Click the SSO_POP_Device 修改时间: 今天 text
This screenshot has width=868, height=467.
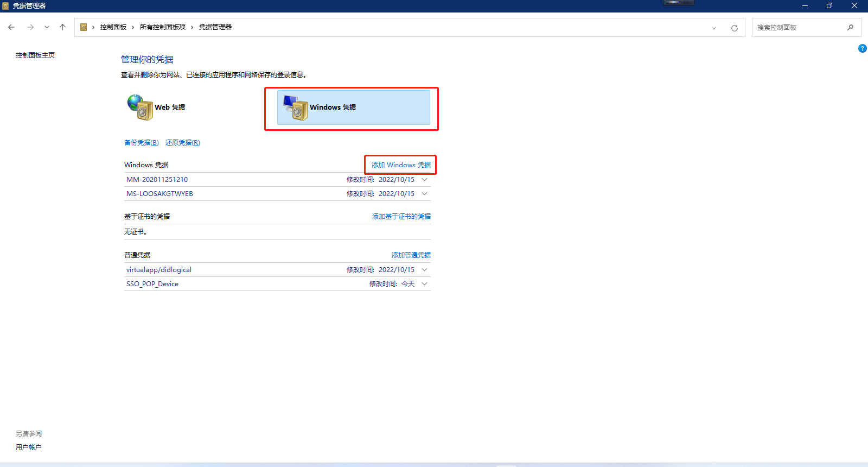[392, 284]
